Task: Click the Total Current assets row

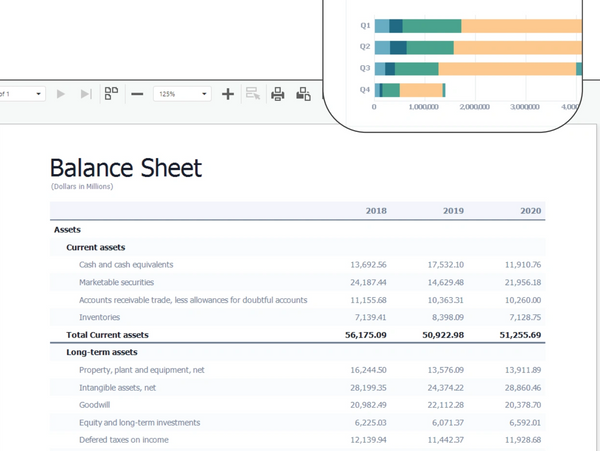Action: (107, 335)
